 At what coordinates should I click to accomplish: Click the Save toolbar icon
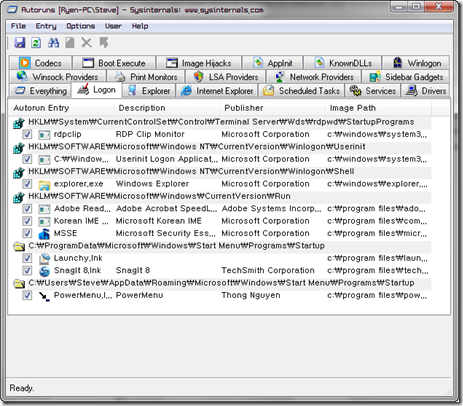click(20, 43)
